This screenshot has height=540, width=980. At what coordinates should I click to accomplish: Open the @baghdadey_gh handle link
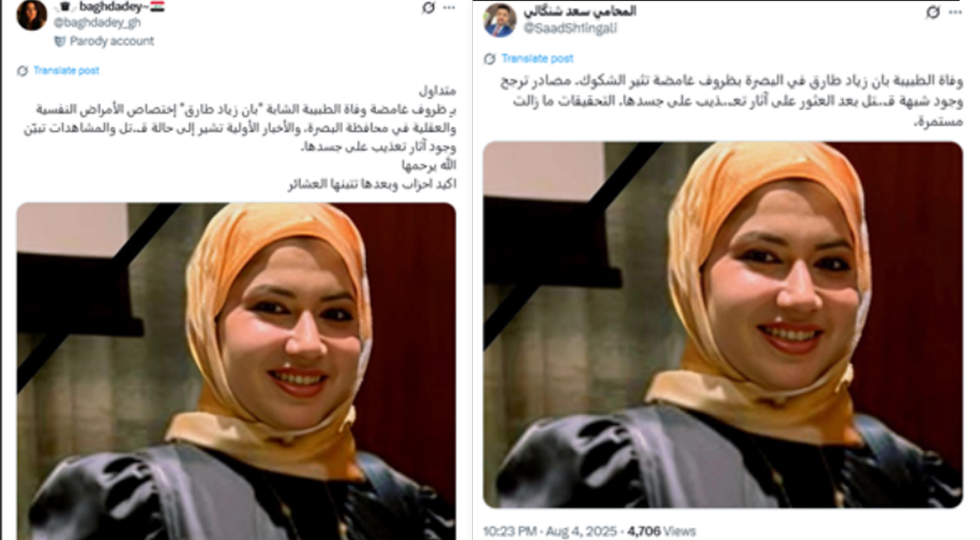point(97,22)
